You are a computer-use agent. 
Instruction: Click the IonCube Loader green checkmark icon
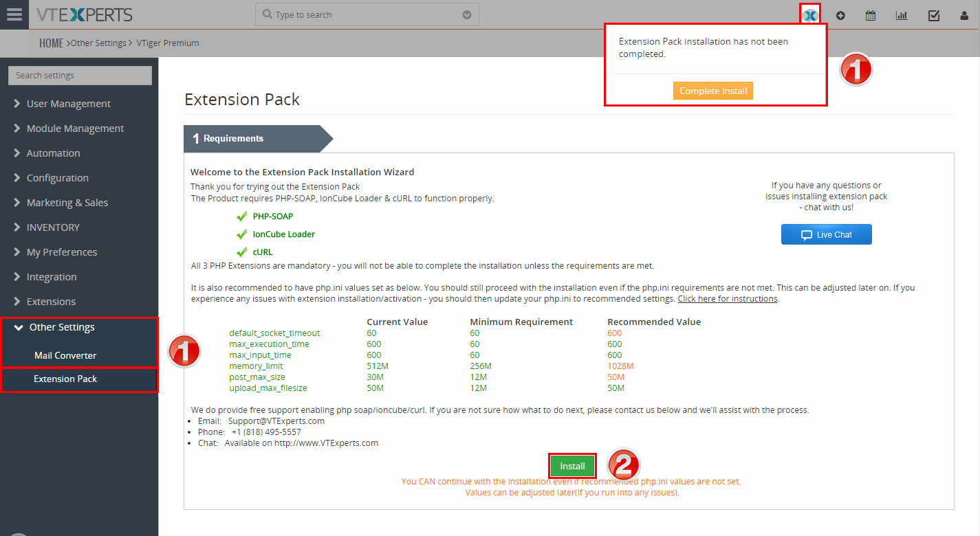(x=241, y=234)
